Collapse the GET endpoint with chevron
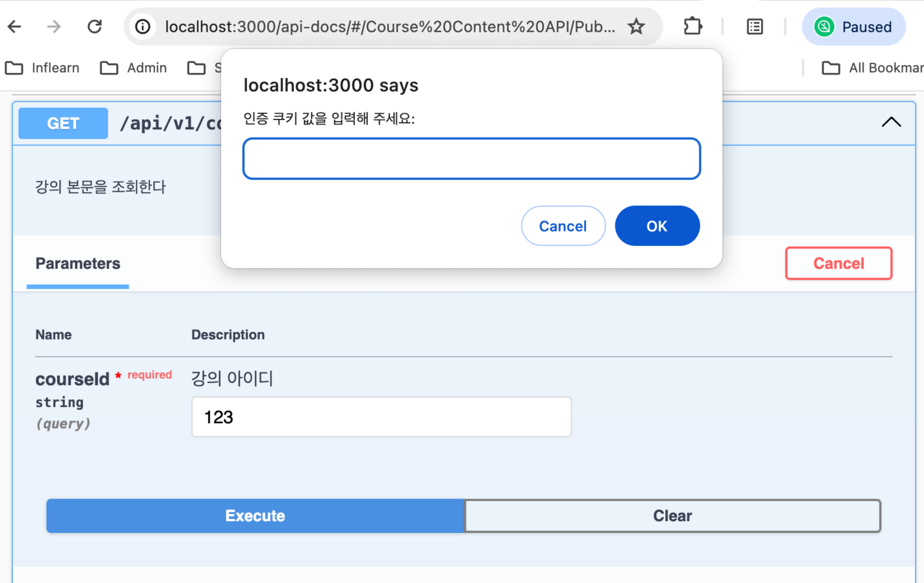Screen dimensions: 924x583 point(891,123)
